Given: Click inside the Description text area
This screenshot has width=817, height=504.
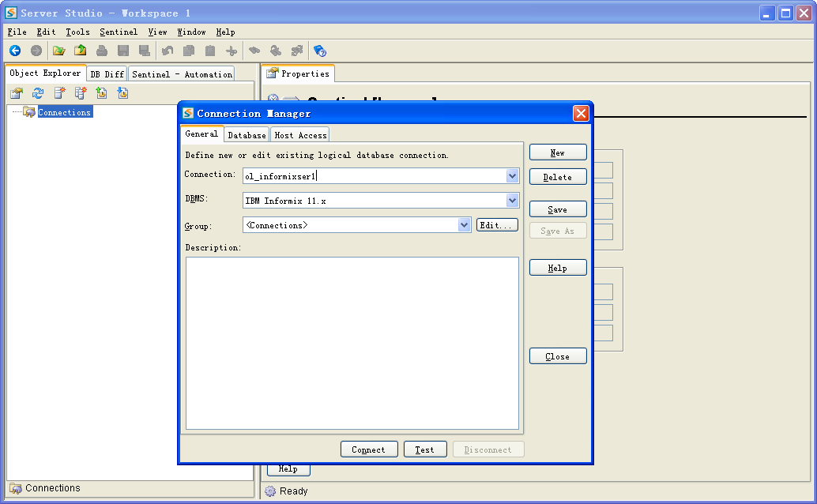Looking at the screenshot, I should pos(352,343).
